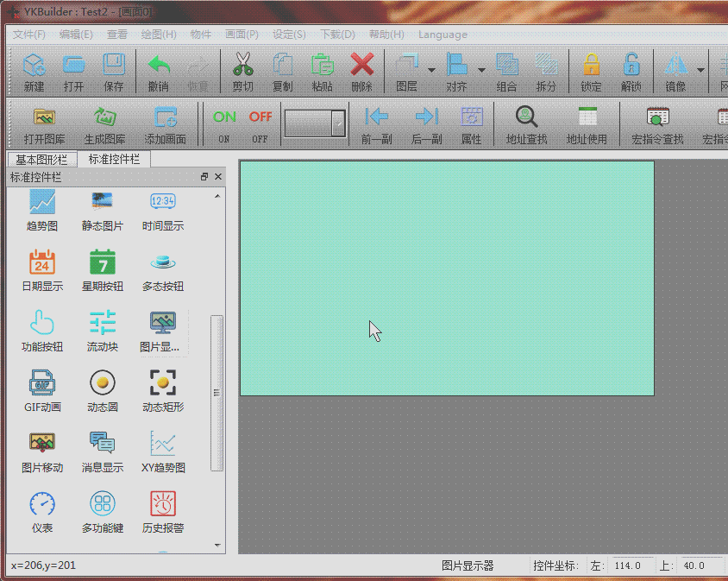Screen dimensions: 728x581
Task: Switch to the 基本图形栏 tab
Action: click(x=41, y=160)
